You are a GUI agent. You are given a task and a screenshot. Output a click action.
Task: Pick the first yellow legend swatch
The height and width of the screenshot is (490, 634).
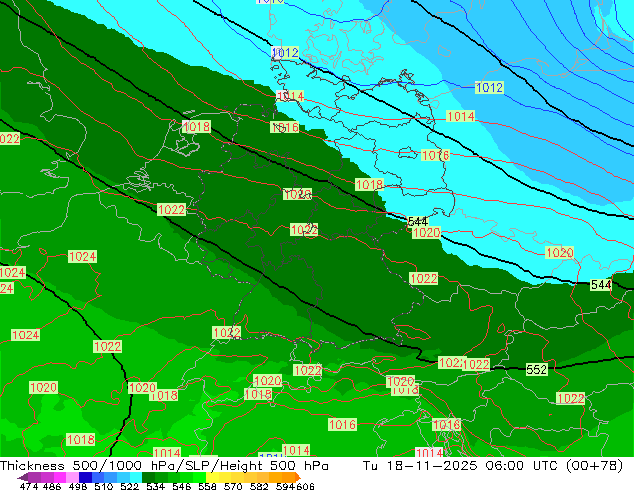click(212, 477)
